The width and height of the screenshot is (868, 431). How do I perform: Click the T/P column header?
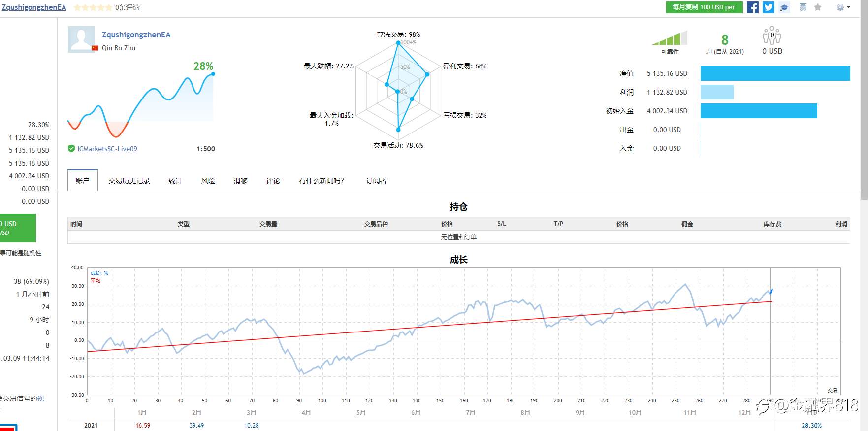point(558,224)
